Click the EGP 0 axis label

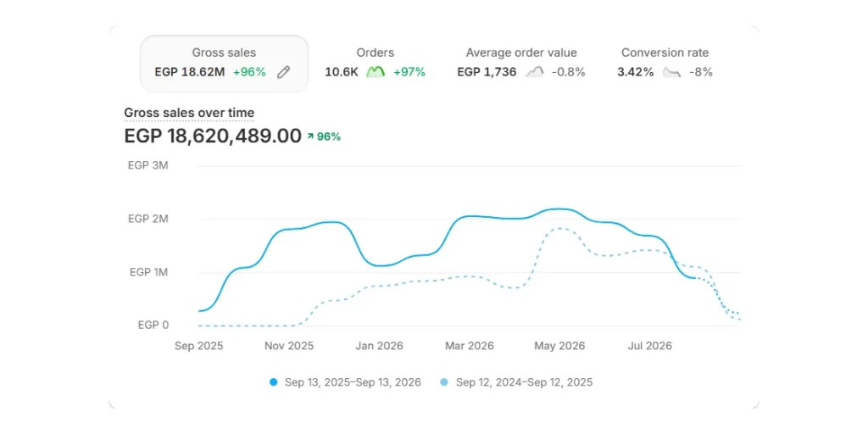(153, 325)
